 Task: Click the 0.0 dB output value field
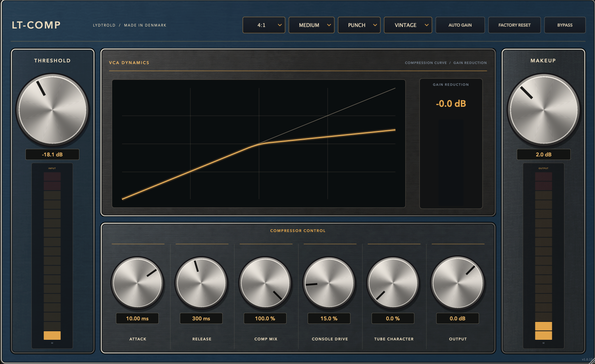point(458,318)
